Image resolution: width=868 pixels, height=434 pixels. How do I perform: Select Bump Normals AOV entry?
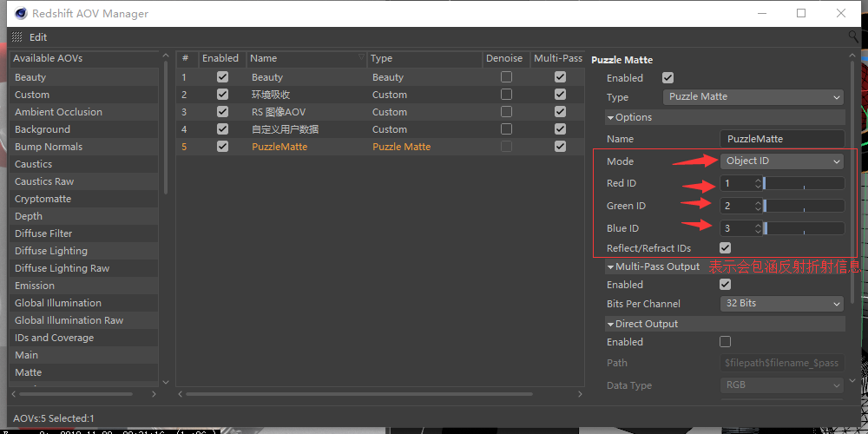(84, 147)
